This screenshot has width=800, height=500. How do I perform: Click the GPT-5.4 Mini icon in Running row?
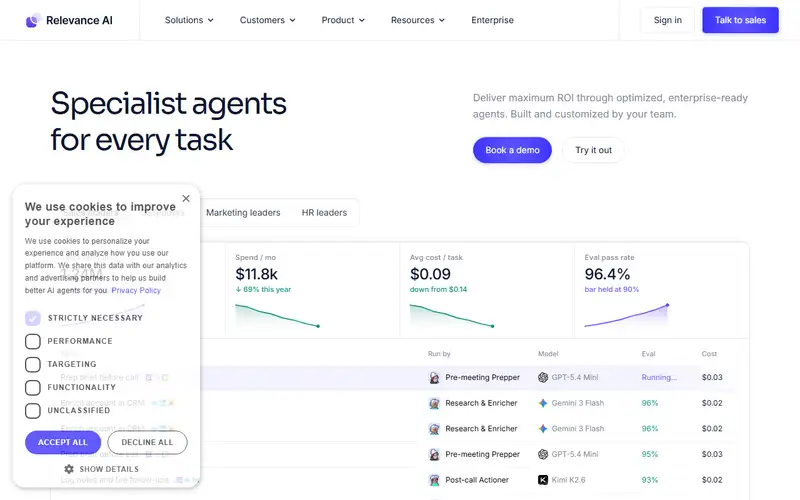coord(543,378)
